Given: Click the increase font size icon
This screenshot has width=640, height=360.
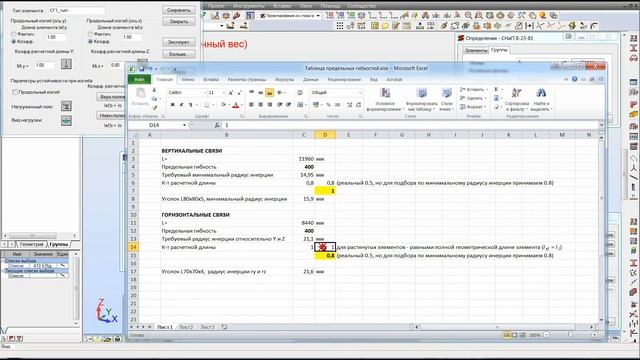Looking at the screenshot, I should 231,93.
